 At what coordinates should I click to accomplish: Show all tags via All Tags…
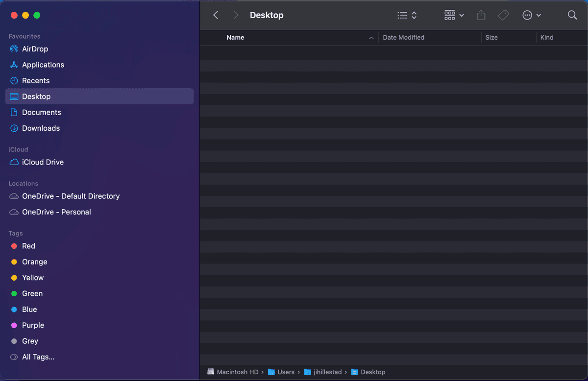point(38,357)
